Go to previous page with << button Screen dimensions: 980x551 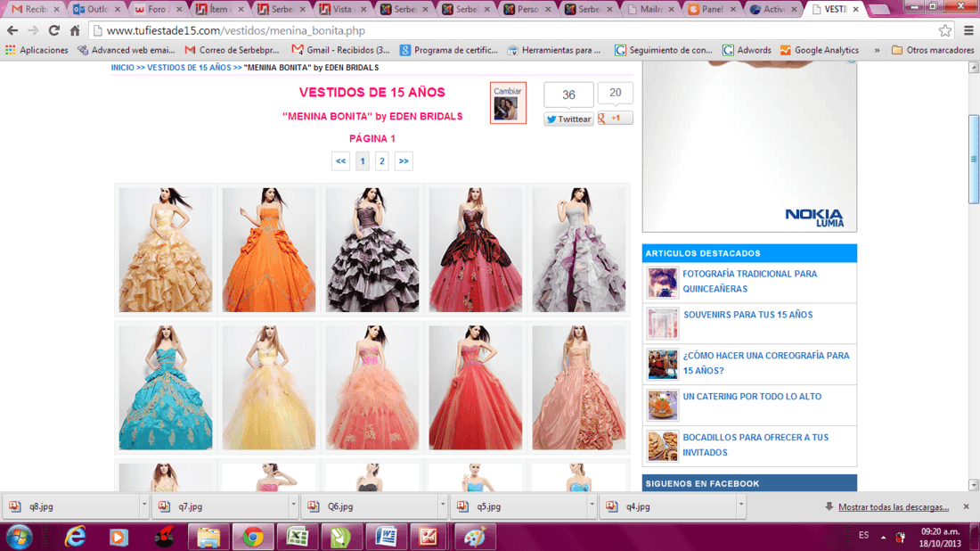[340, 160]
